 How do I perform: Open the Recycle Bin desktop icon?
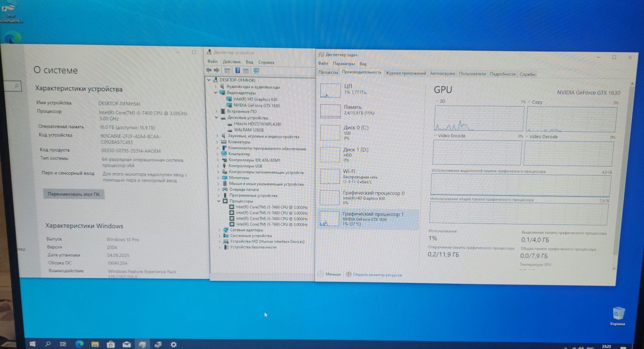618,315
